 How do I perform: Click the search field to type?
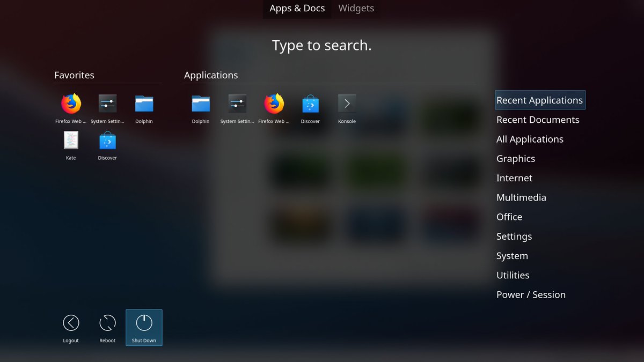(321, 45)
